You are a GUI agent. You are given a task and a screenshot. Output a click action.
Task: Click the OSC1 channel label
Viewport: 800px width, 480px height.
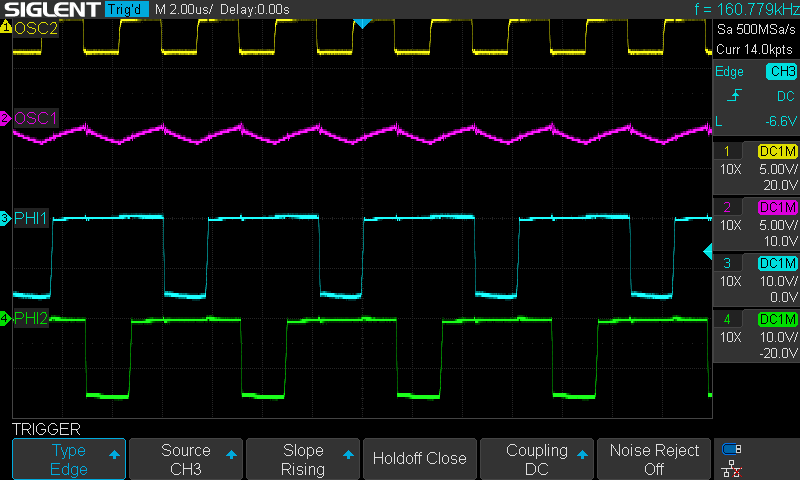point(35,118)
